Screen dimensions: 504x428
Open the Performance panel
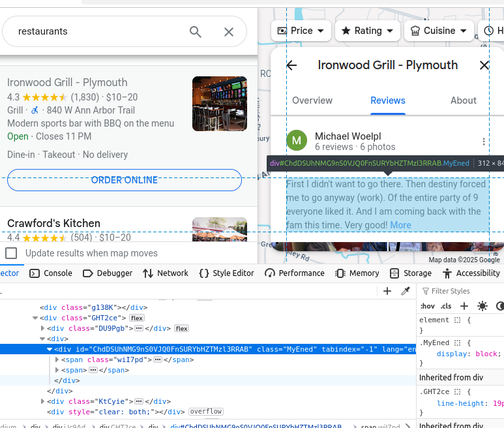[x=295, y=273]
